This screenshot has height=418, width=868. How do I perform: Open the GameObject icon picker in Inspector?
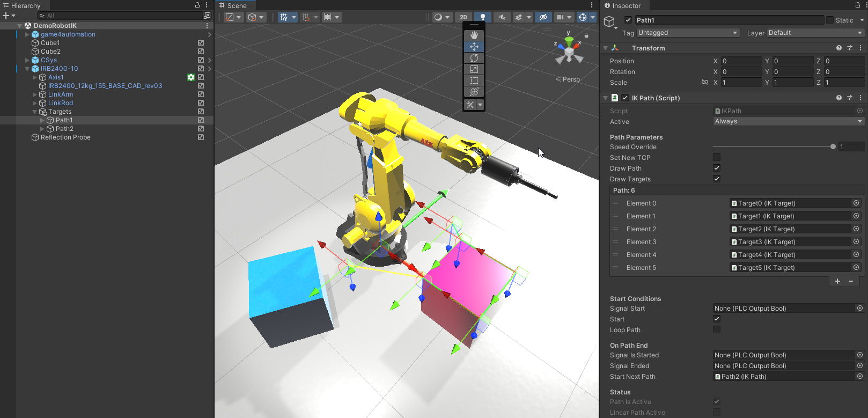(610, 22)
